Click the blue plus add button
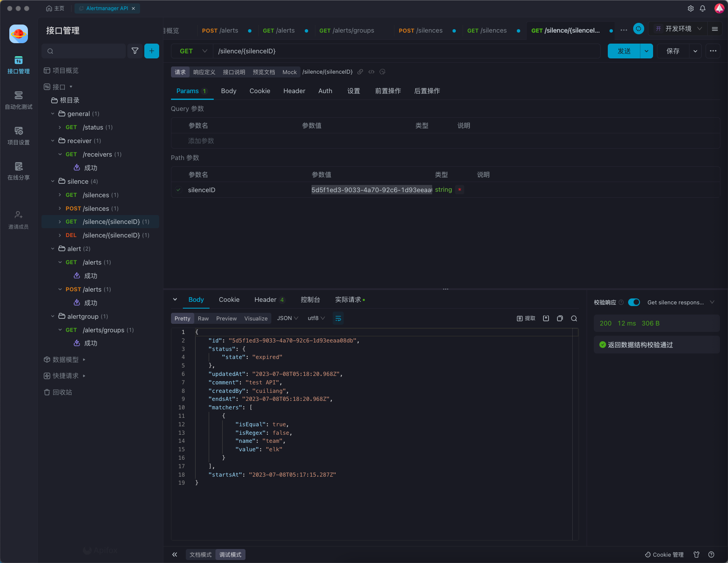The image size is (728, 563). (152, 51)
